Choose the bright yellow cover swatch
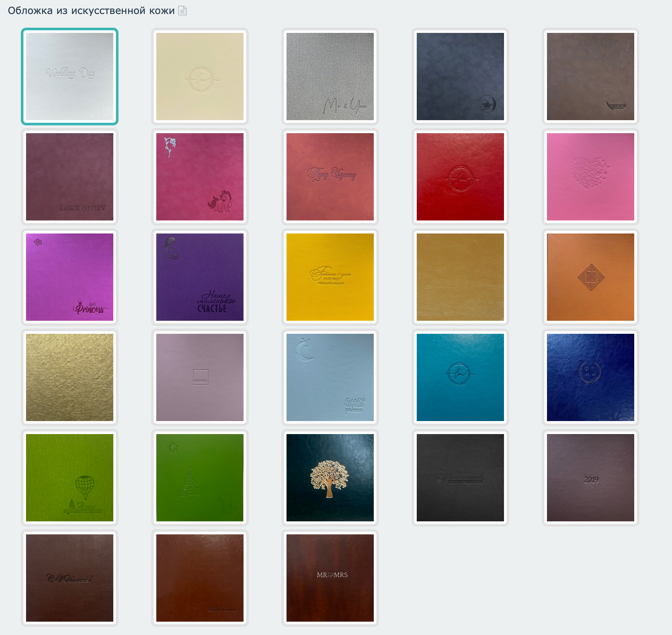Screen dimensions: 672x635 (x=330, y=277)
